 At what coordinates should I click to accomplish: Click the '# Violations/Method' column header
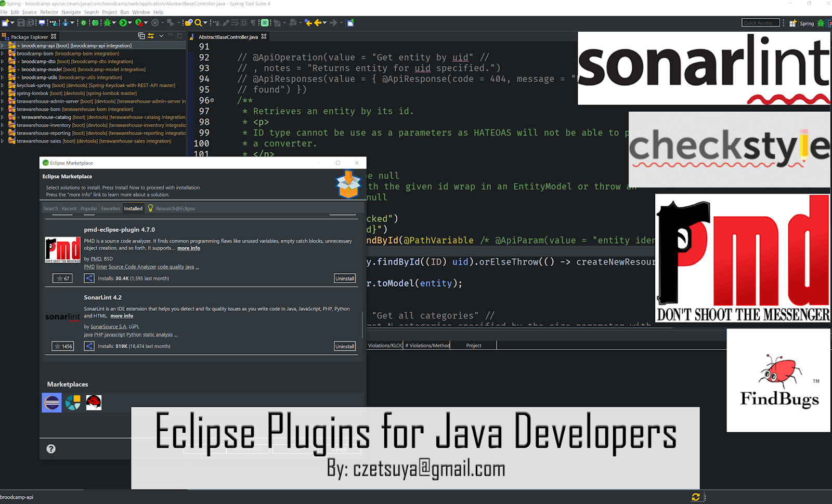pyautogui.click(x=427, y=346)
